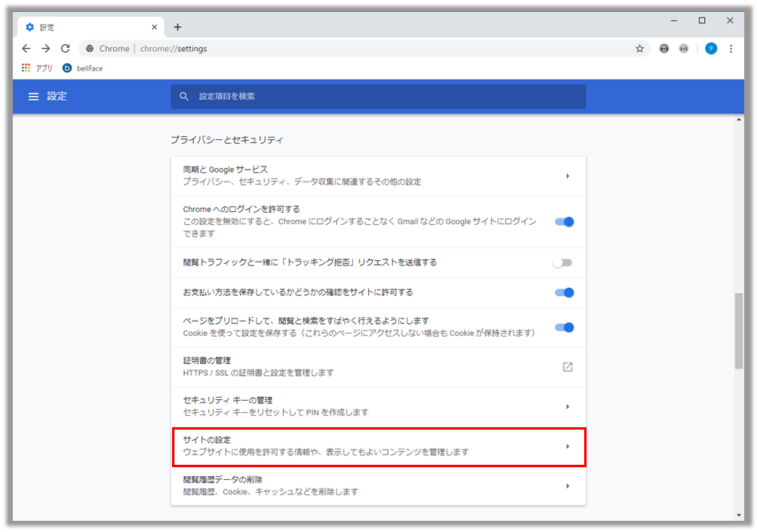This screenshot has height=532, width=757.
Task: Toggle Chrome へのログインを許可する switch
Action: pyautogui.click(x=564, y=222)
